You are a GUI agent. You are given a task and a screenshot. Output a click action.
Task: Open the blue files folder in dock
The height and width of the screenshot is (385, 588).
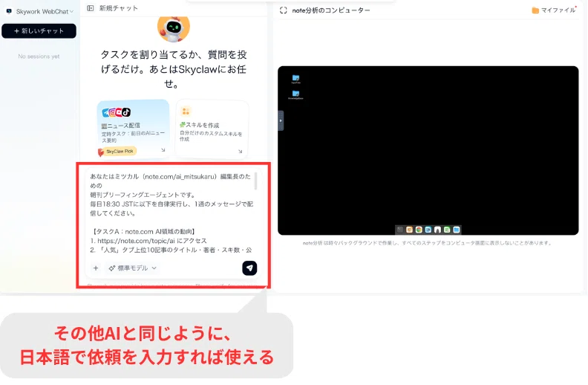pyautogui.click(x=457, y=230)
